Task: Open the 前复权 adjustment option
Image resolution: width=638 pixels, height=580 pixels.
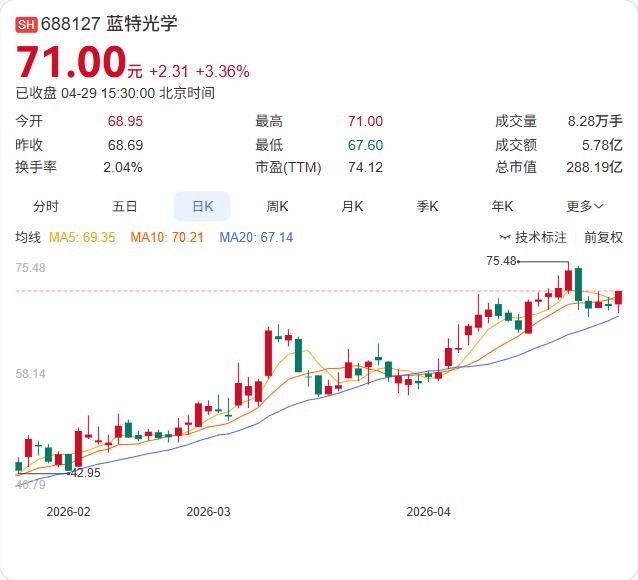Action: (x=603, y=237)
